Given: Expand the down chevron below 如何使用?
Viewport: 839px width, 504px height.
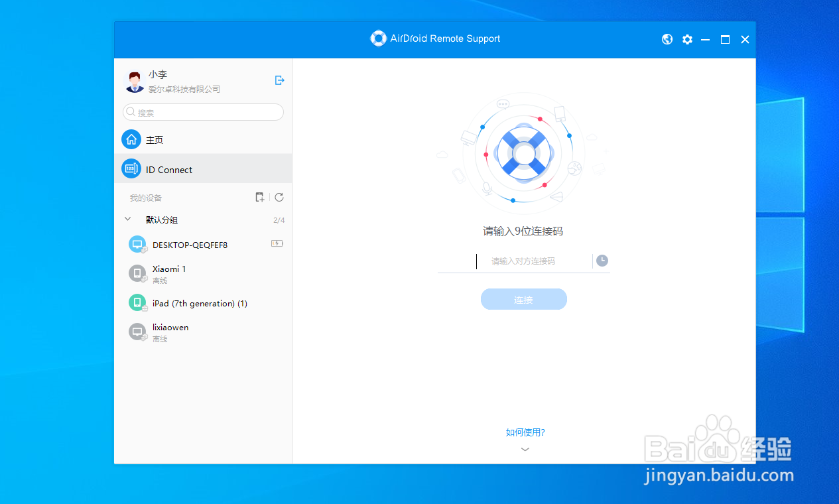Looking at the screenshot, I should click(525, 449).
